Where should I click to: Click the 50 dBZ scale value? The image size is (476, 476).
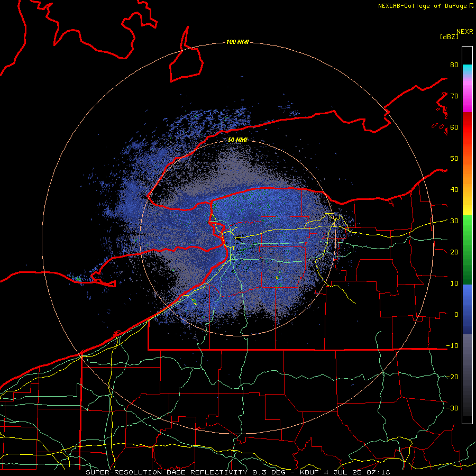pos(454,159)
